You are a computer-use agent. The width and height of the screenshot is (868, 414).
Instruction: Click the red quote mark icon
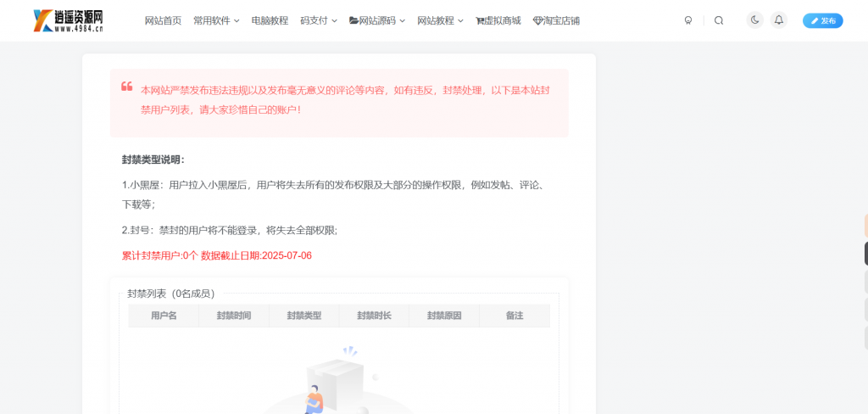127,87
